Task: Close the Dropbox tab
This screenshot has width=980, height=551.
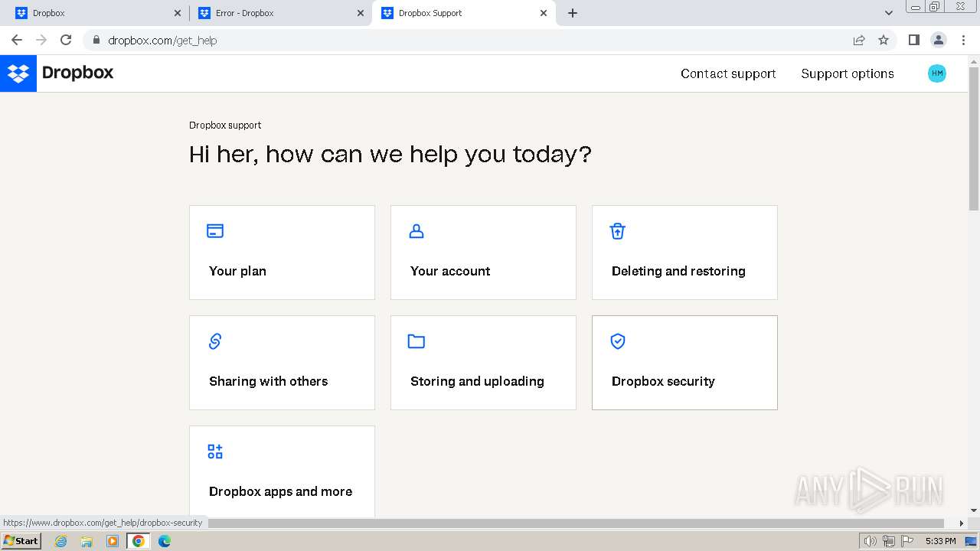Action: (x=178, y=13)
